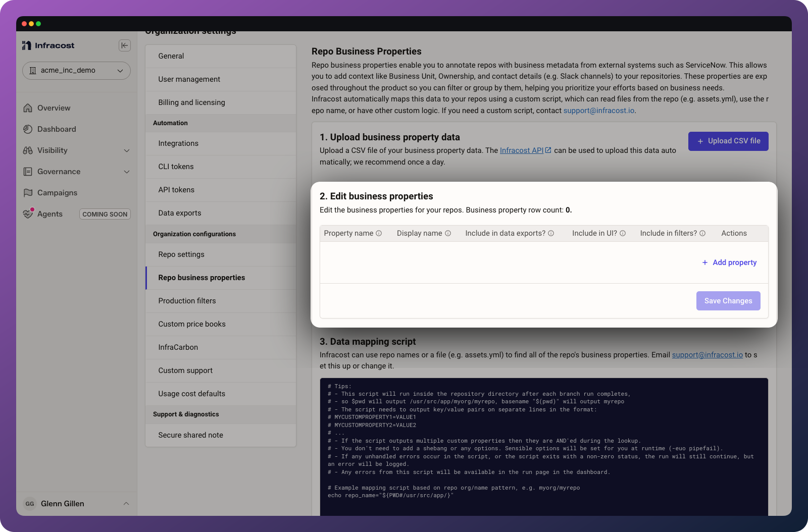
Task: Open CLI tokens page
Action: [221, 167]
